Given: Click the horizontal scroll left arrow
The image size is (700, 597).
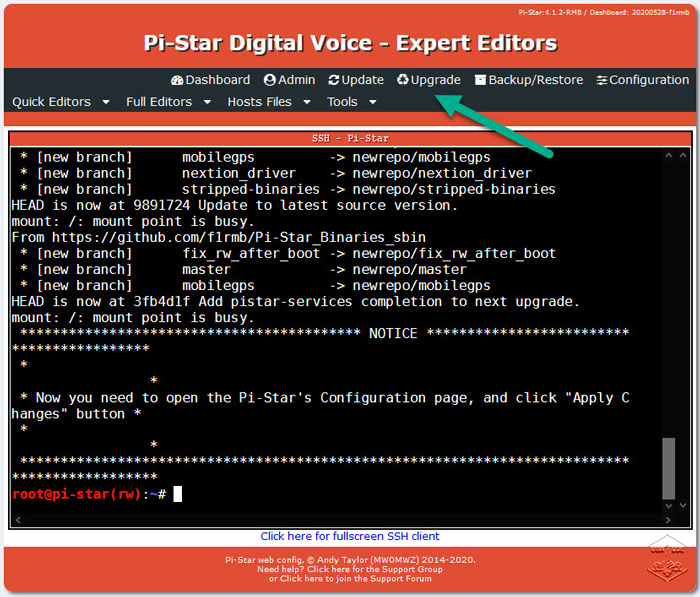Looking at the screenshot, I should 18,520.
